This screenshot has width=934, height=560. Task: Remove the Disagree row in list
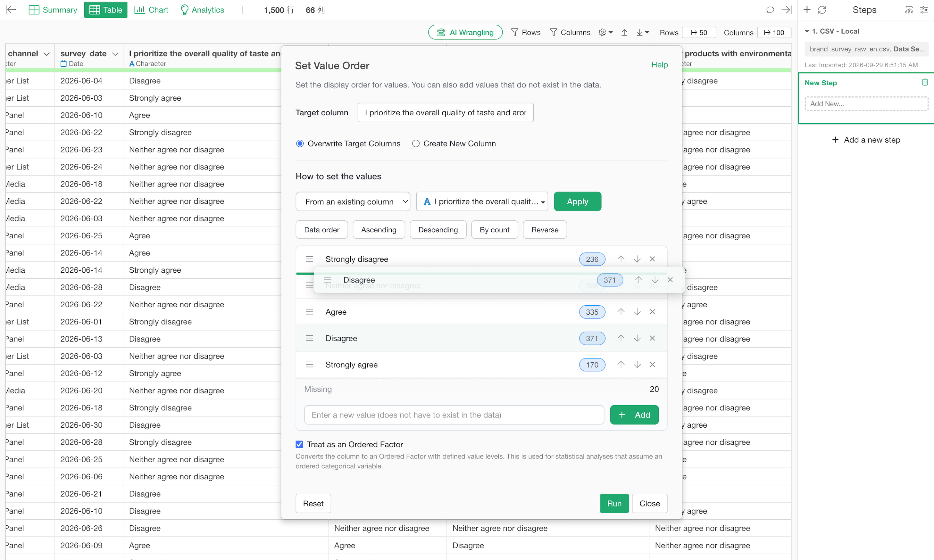[652, 338]
